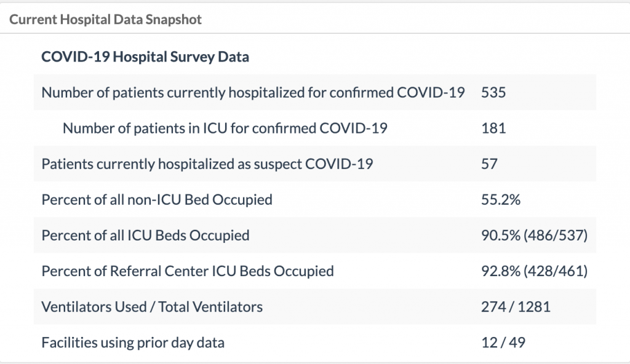Select the confirmed COVID-19 hospitalized patients label
The image size is (630, 364).
click(x=253, y=93)
